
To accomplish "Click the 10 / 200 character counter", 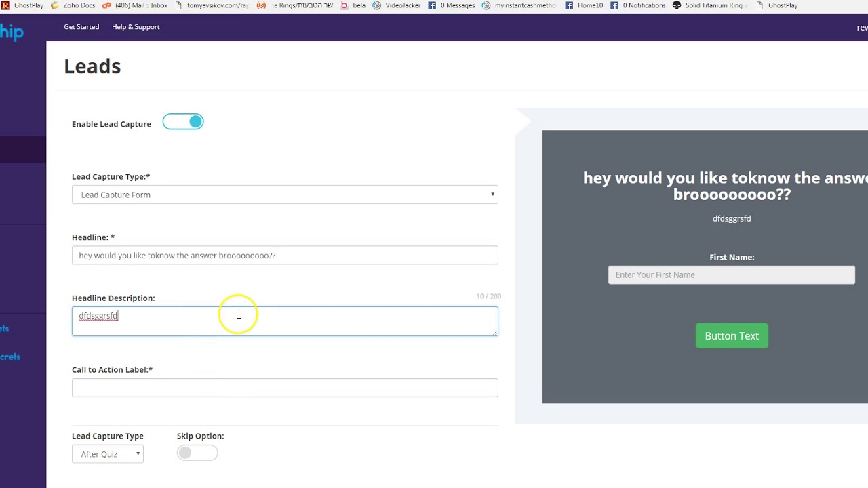I will (x=488, y=296).
